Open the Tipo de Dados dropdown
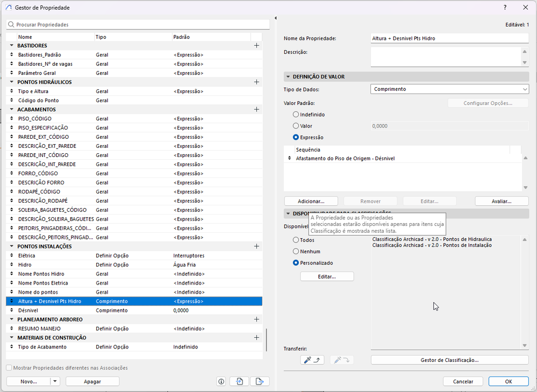This screenshot has height=392, width=537. tap(450, 89)
